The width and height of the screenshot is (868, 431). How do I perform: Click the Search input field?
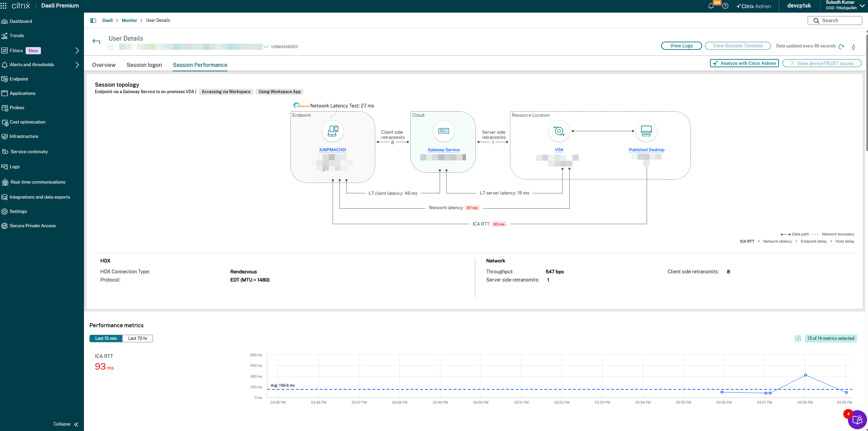[835, 20]
